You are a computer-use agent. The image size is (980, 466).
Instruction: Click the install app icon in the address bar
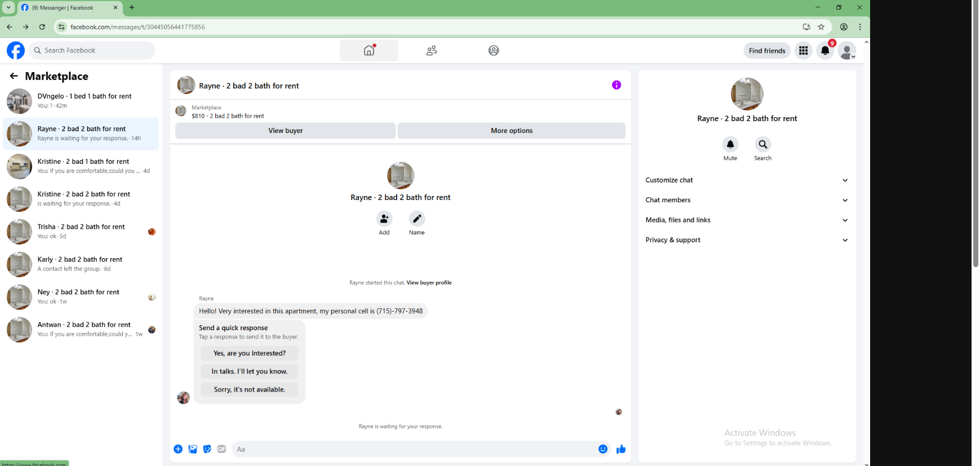click(806, 26)
